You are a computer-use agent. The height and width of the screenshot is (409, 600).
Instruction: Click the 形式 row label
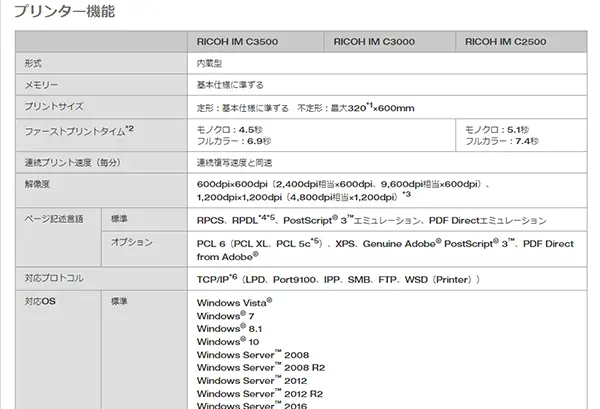point(33,63)
